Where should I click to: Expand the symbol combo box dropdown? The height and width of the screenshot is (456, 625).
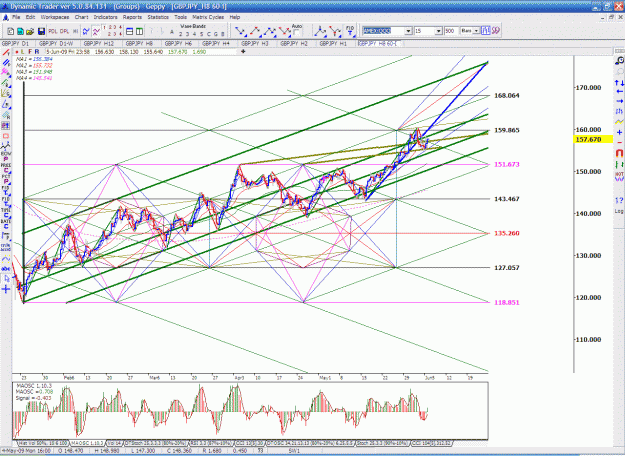[x=409, y=31]
